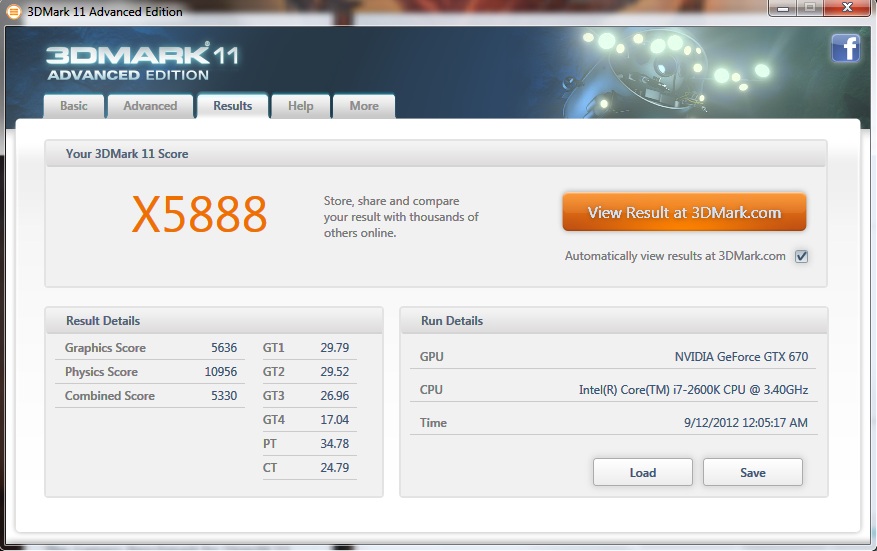Click the CT value 24.79
This screenshot has width=877, height=551.
pos(334,468)
